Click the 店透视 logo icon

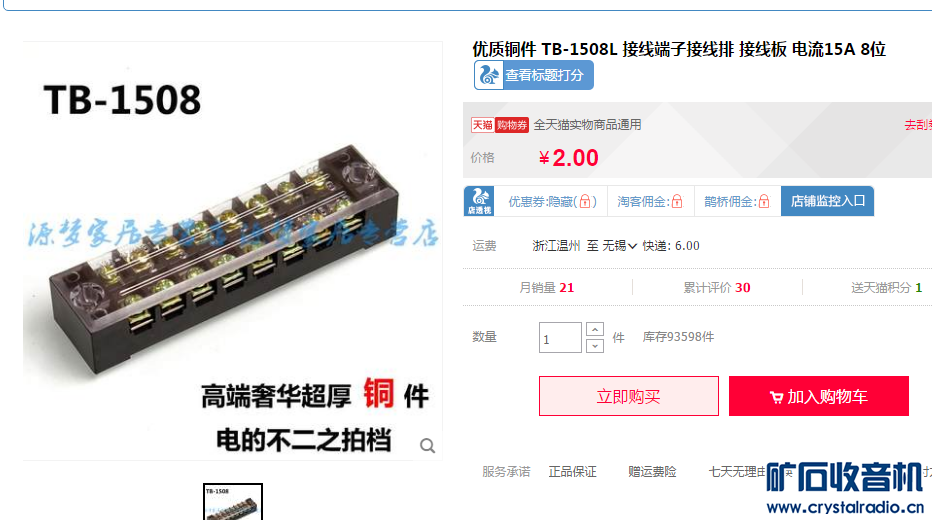(x=479, y=201)
